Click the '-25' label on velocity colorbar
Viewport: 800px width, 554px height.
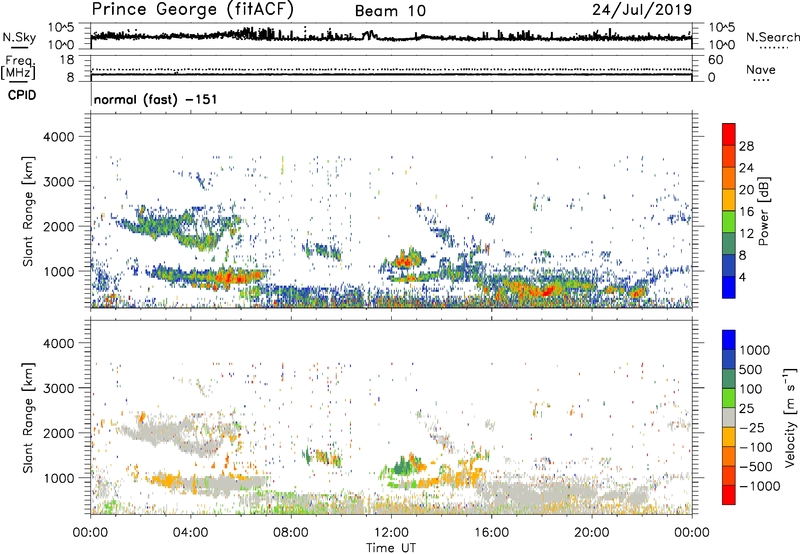tap(752, 428)
